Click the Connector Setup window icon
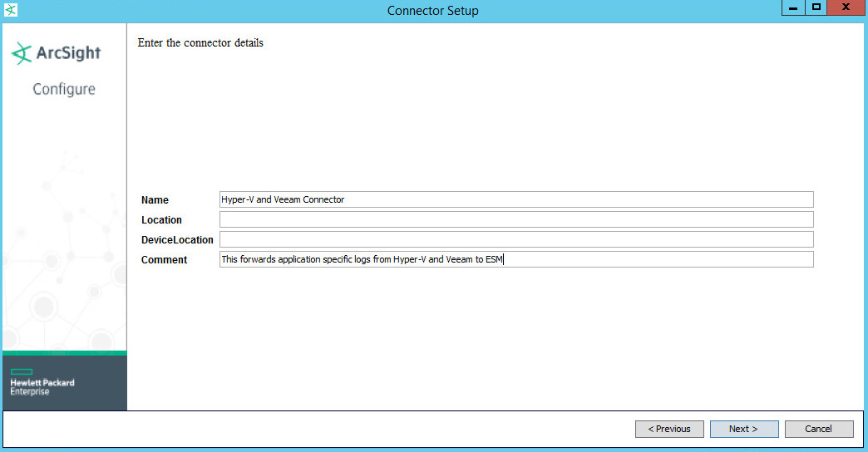The image size is (868, 452). pos(10,10)
